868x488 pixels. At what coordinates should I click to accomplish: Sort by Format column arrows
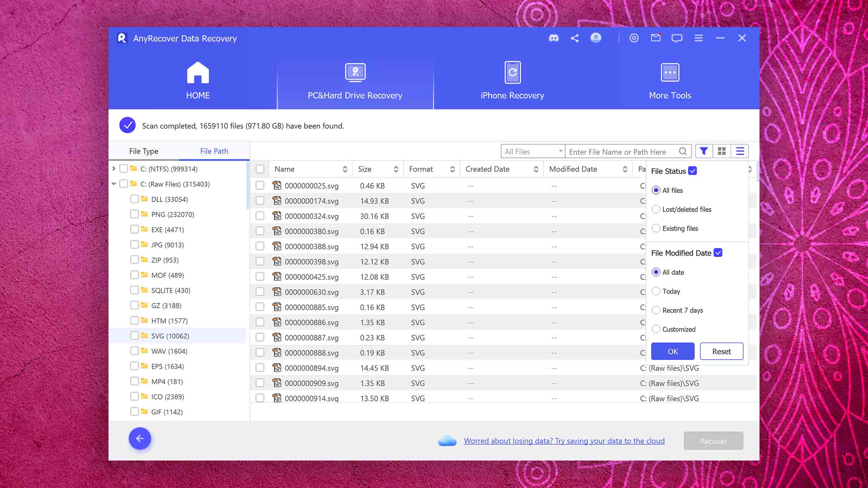click(x=452, y=169)
